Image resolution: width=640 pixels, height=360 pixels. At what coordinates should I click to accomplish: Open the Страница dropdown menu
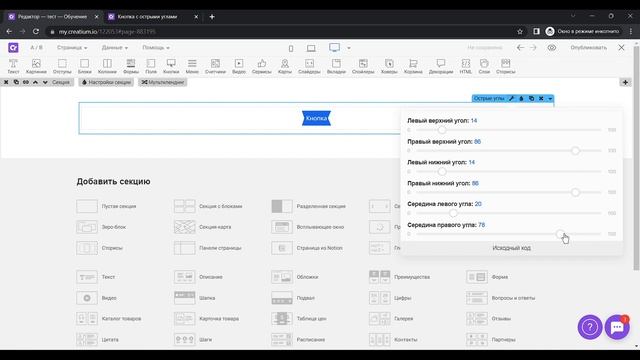pyautogui.click(x=72, y=48)
